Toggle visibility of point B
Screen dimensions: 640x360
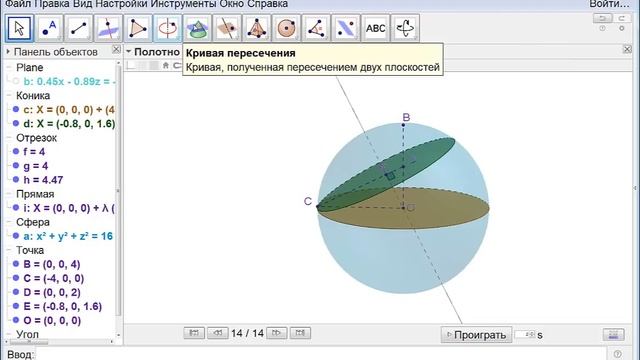(x=16, y=264)
